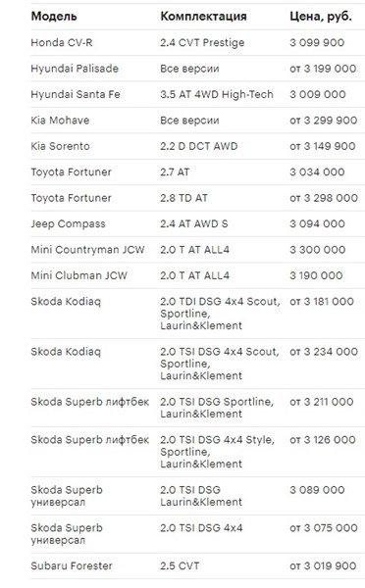Click Skoda Kodiaq 2.0 TDI DSG trim
Screen dimensions: 365x588
click(x=220, y=314)
